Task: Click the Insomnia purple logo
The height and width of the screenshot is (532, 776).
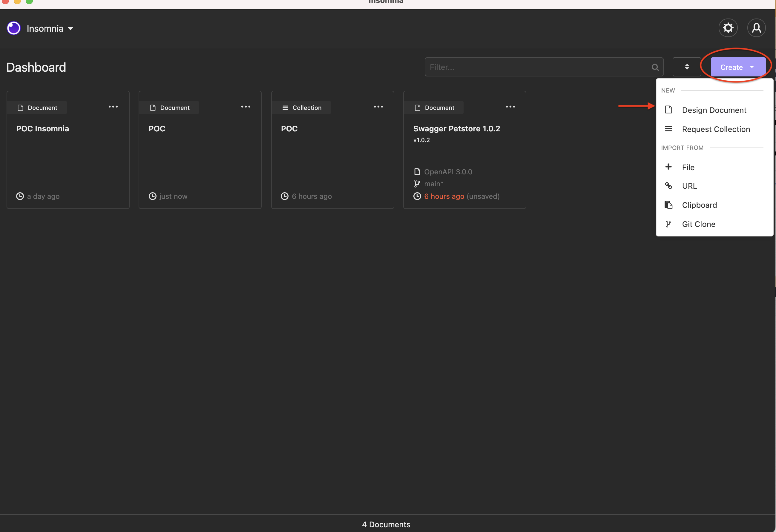Action: 13,28
